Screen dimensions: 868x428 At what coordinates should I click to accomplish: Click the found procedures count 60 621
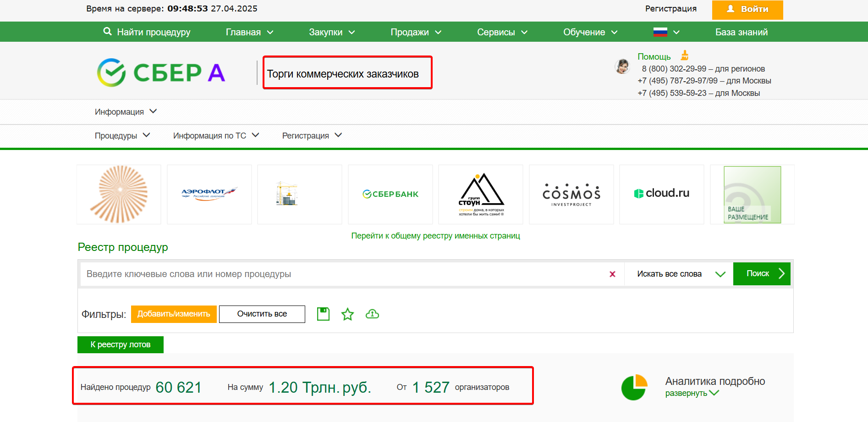click(179, 387)
